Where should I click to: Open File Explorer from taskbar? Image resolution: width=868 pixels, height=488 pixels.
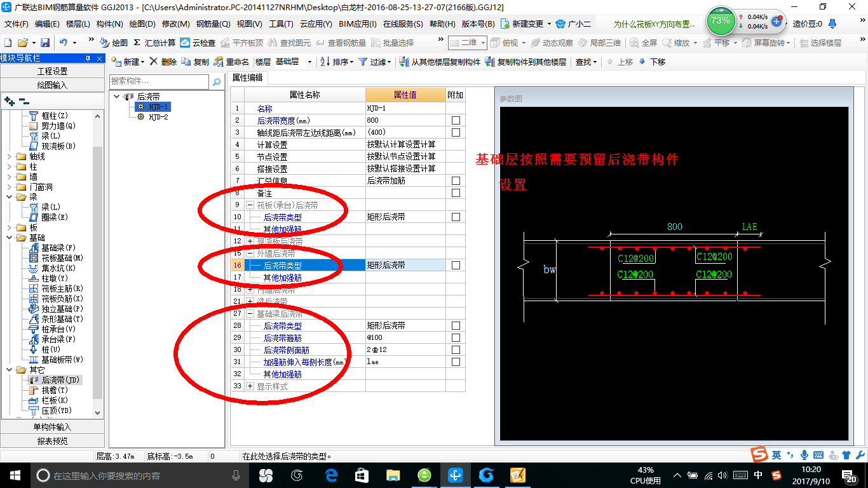pos(393,475)
